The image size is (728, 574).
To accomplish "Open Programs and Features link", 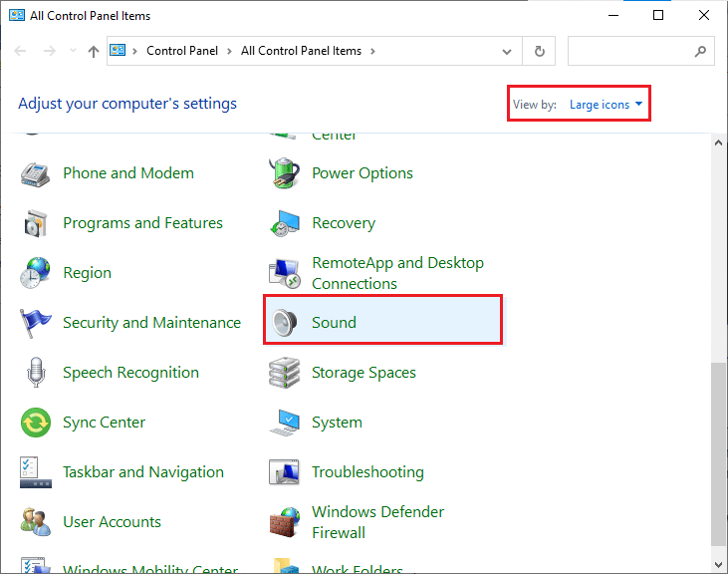I will (x=142, y=223).
